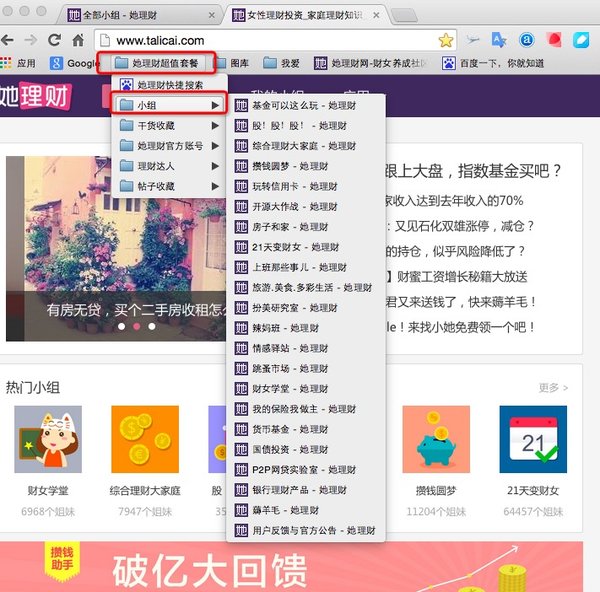Click the browser back arrow

click(7, 40)
